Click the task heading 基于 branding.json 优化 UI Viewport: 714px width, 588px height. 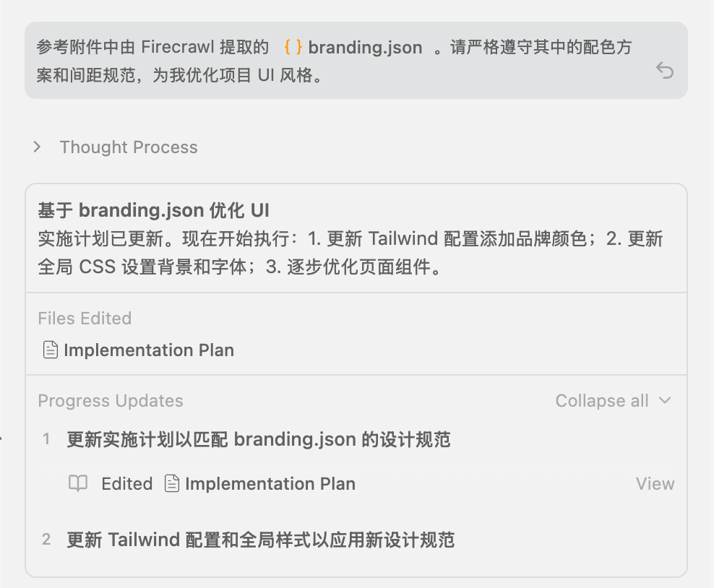pyautogui.click(x=154, y=210)
